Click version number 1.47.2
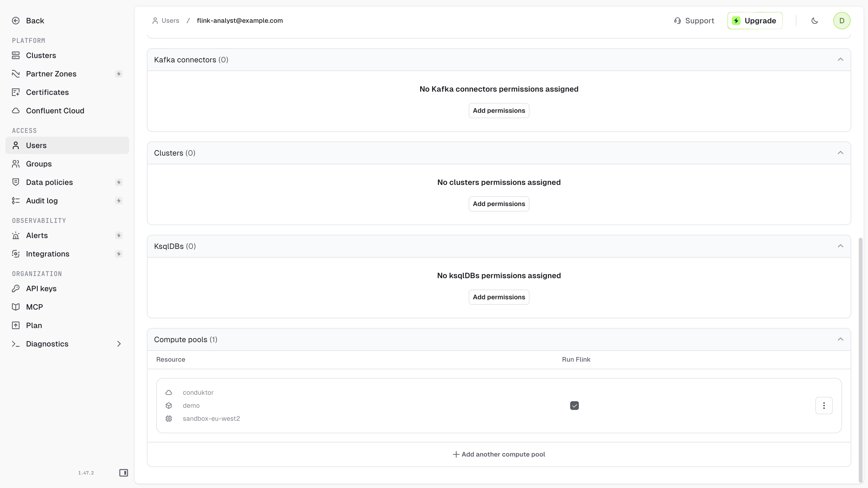The height and width of the screenshot is (488, 868). coord(86,473)
